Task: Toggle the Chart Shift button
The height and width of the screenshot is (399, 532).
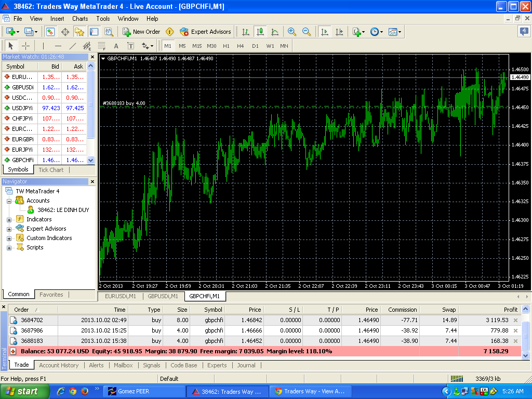Action: [339, 32]
